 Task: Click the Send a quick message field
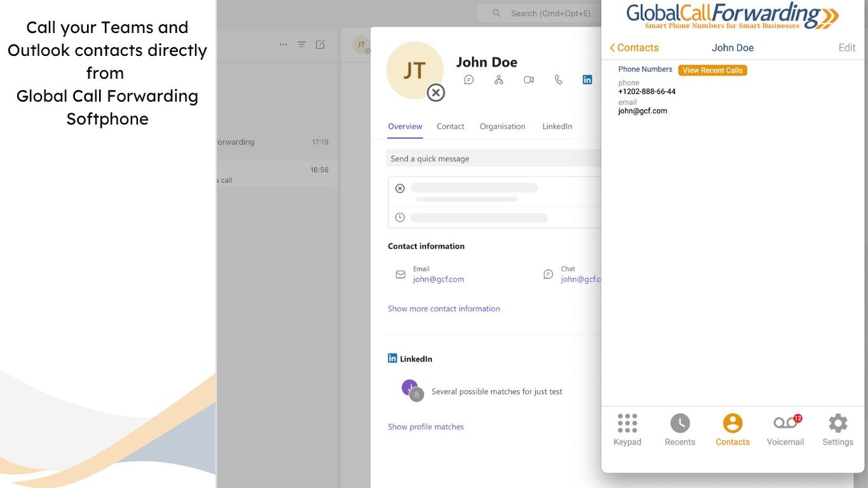(494, 158)
